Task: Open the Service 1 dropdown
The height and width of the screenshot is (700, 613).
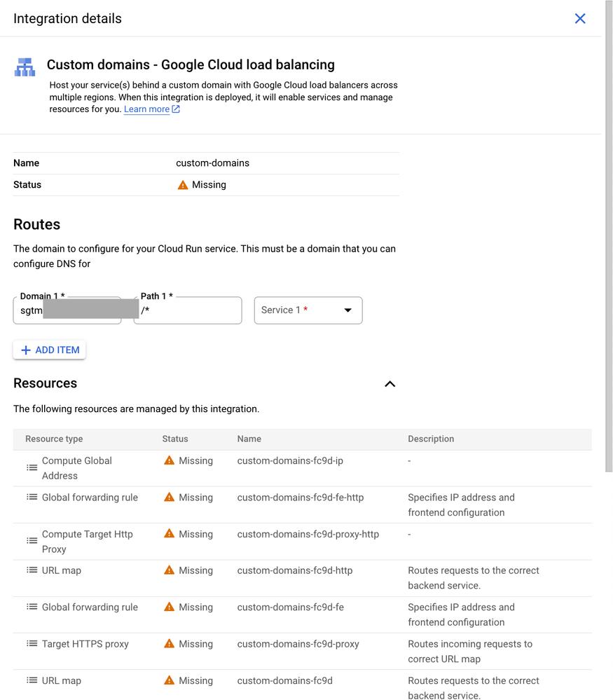Action: [x=308, y=310]
